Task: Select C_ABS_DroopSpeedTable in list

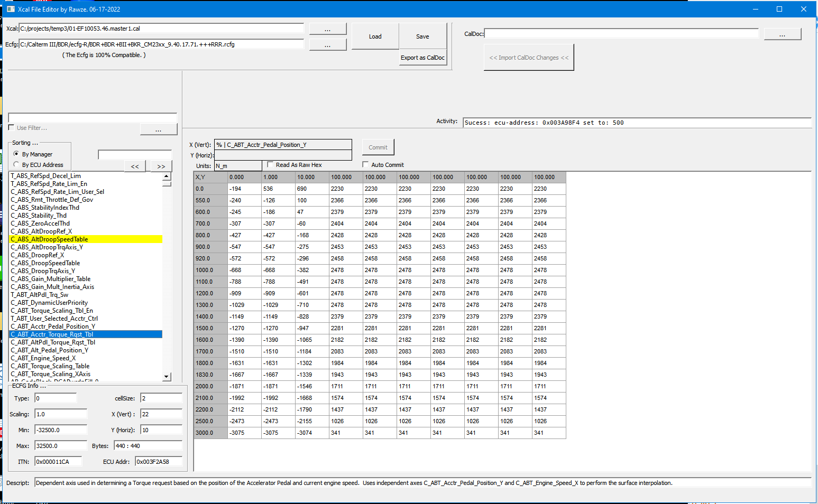Action: click(86, 263)
